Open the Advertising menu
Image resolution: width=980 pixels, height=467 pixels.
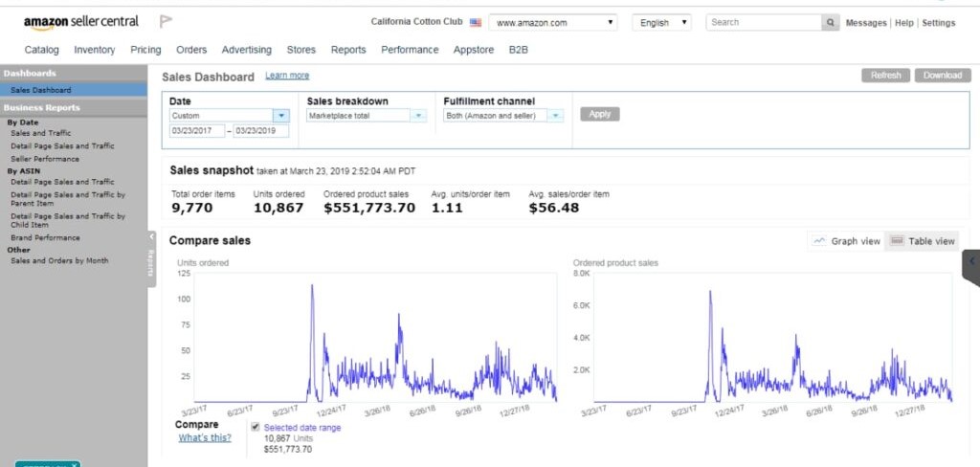[247, 50]
